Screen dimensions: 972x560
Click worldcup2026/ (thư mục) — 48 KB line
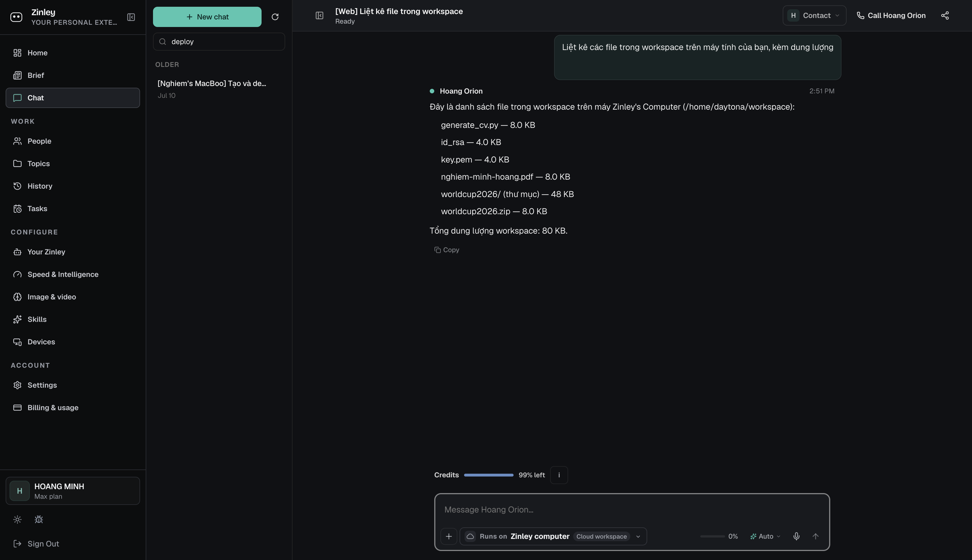[x=507, y=194]
